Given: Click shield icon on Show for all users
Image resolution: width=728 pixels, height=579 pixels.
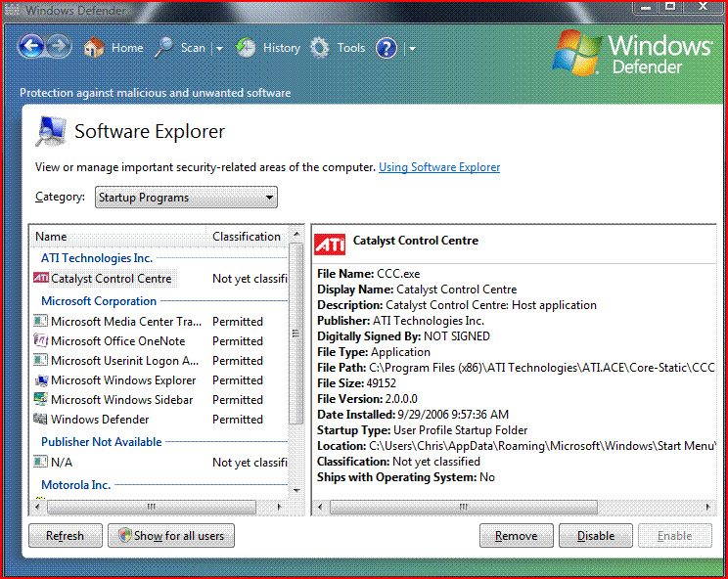Looking at the screenshot, I should pos(124,535).
